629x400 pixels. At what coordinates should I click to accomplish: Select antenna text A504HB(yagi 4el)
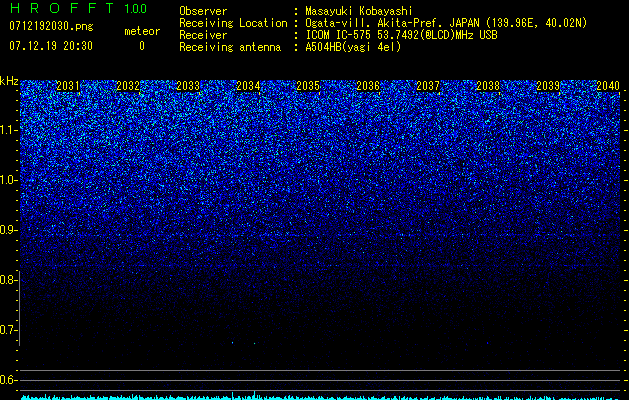tap(353, 47)
